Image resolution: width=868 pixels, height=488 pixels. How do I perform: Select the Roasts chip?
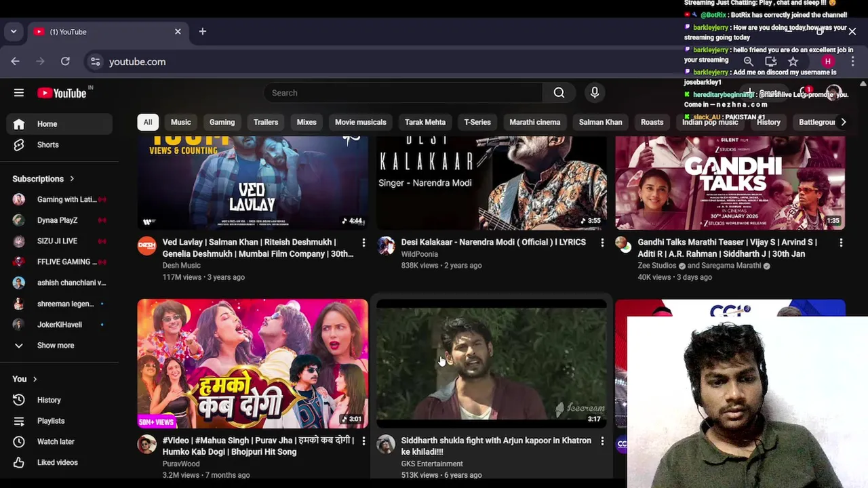pos(652,122)
